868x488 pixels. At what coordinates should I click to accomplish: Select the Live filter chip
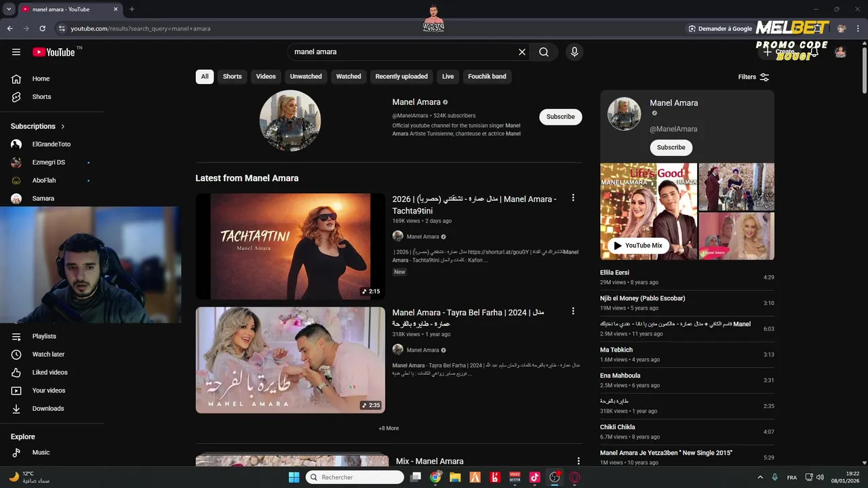[448, 77]
